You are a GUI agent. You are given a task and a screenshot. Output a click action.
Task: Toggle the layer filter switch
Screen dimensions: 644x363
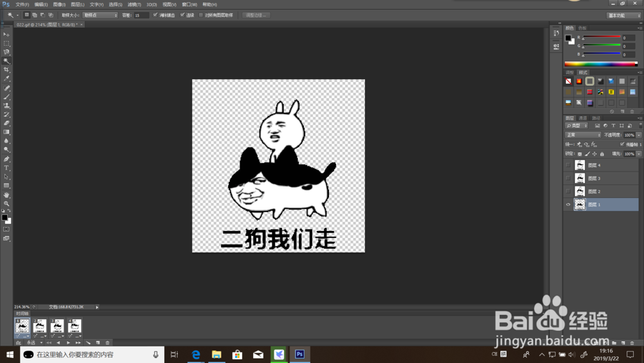[x=640, y=125]
